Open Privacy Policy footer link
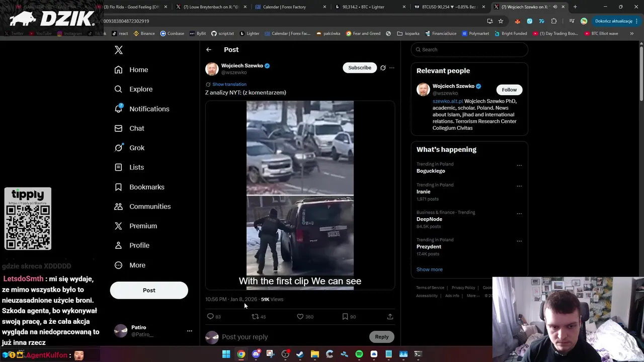Image resolution: width=644 pixels, height=362 pixels. coord(463,288)
